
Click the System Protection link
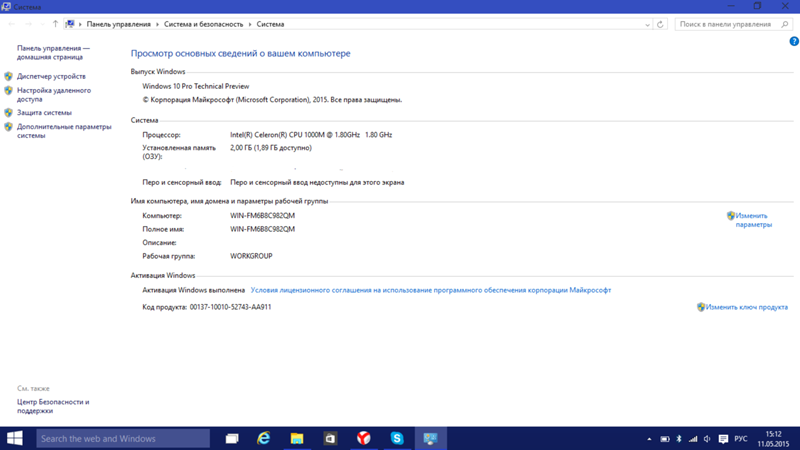coord(44,113)
